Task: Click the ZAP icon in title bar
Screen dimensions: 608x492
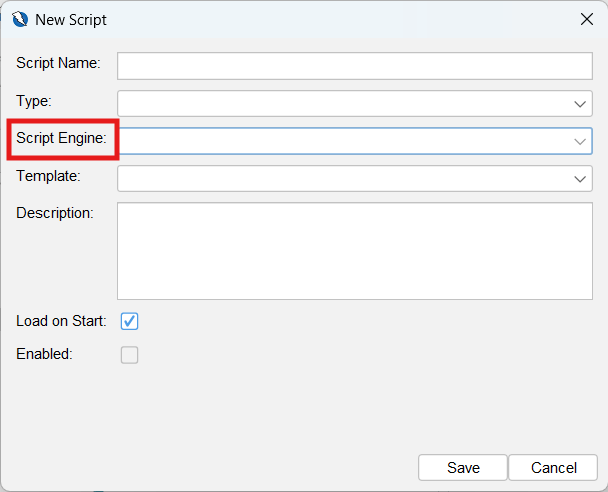Action: click(20, 19)
